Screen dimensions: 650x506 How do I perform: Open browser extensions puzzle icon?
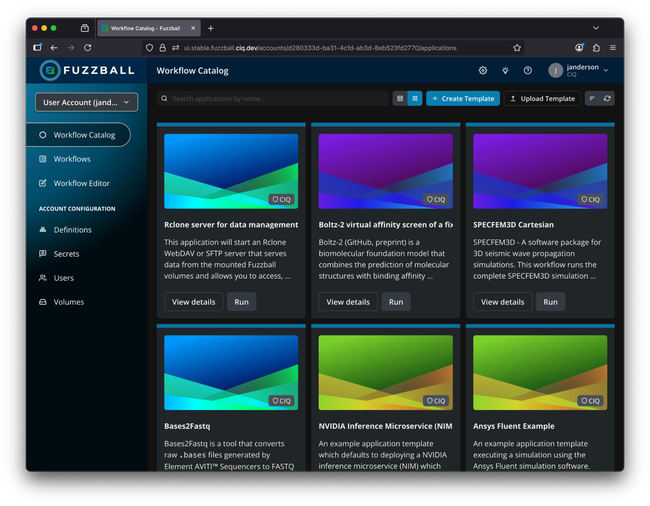point(596,48)
